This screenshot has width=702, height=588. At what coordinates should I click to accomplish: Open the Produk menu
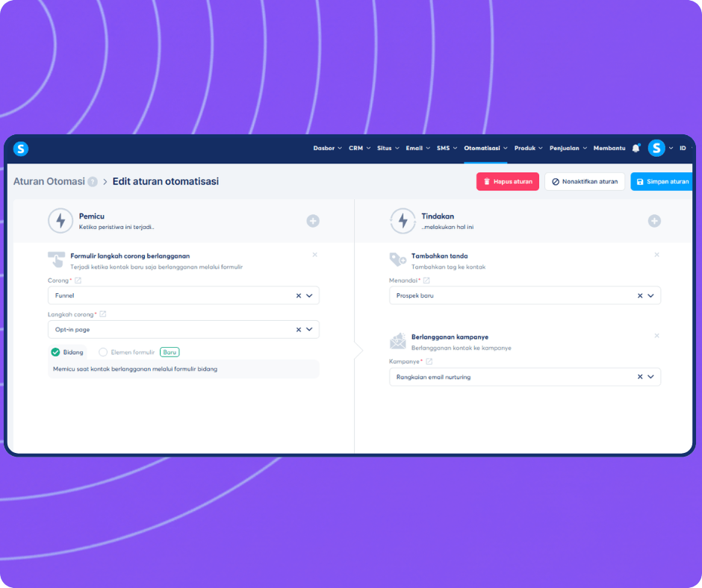point(528,148)
